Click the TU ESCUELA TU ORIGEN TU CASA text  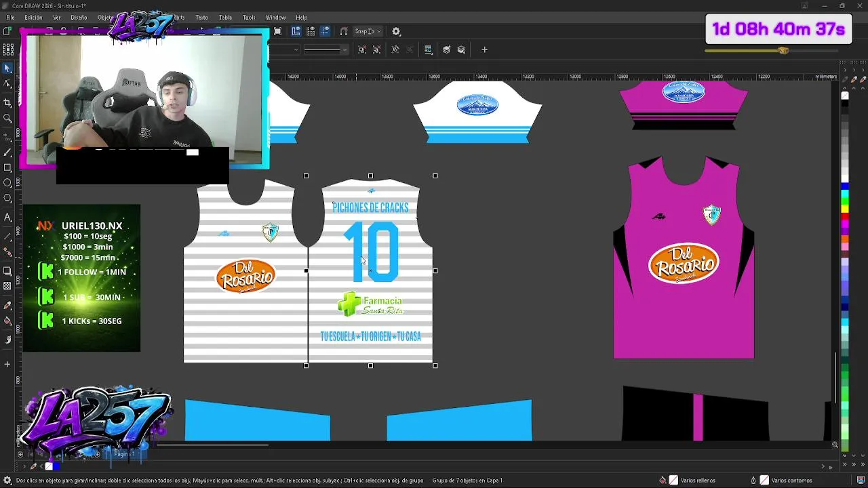pyautogui.click(x=370, y=336)
